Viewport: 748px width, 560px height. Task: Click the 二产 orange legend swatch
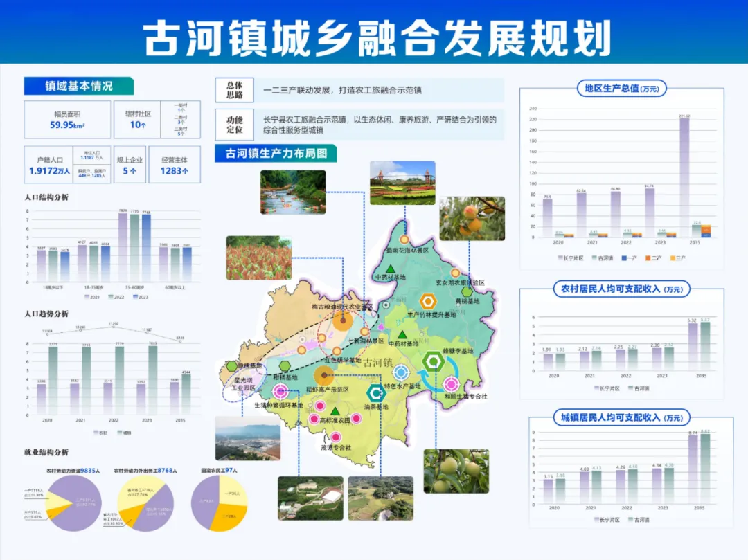648,258
